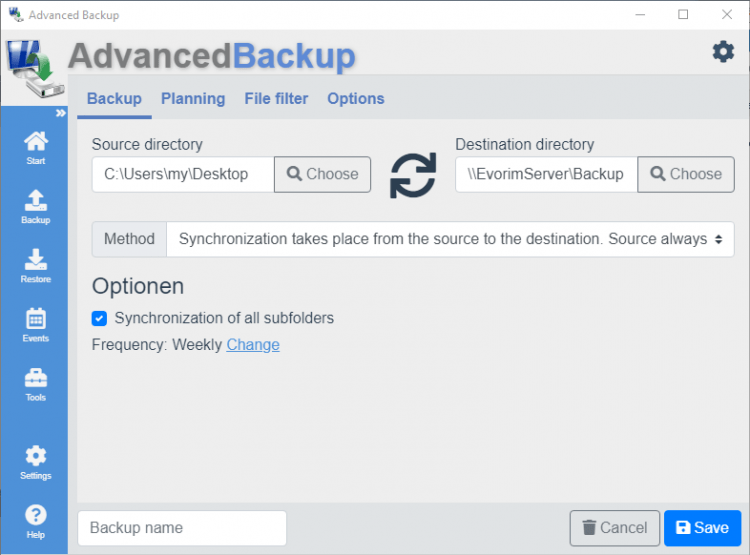
Task: Click the sync arrows icon between directories
Action: tap(413, 175)
